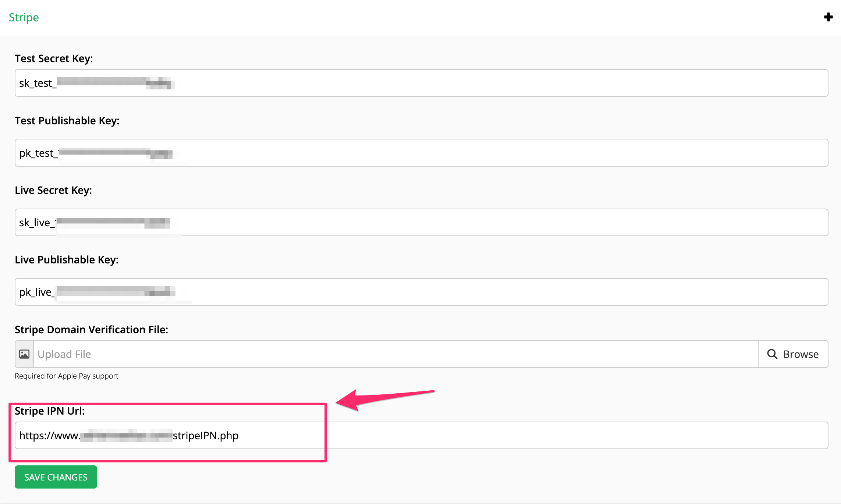Click the Stripe section heading
The image size is (841, 504).
(24, 17)
